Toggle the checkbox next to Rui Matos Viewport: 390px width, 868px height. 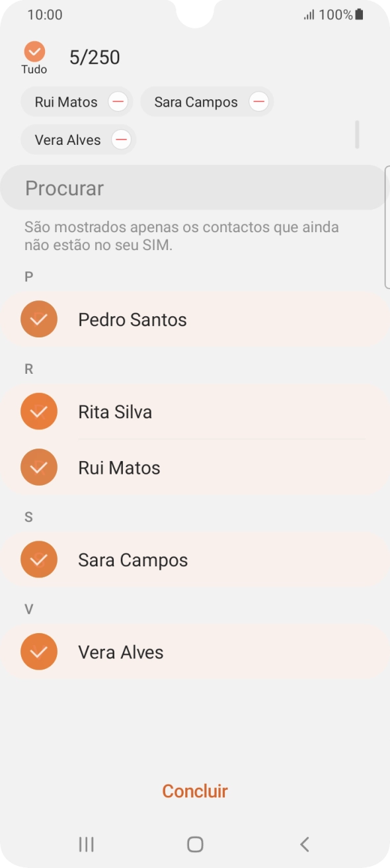click(x=39, y=467)
